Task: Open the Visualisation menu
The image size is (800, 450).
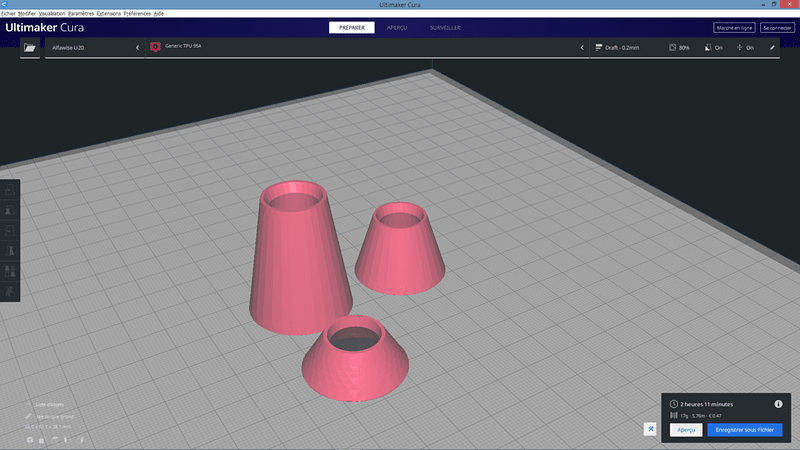Action: click(52, 14)
